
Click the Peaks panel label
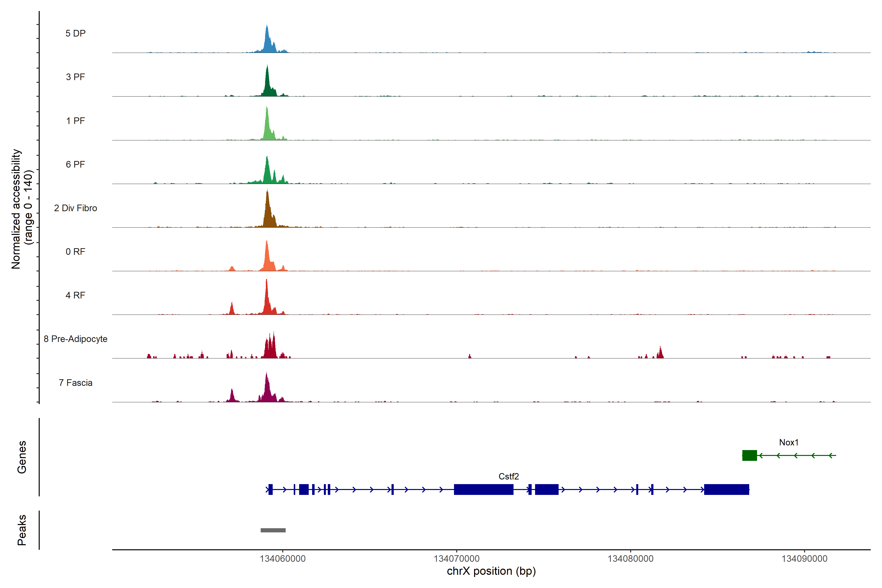coord(22,530)
